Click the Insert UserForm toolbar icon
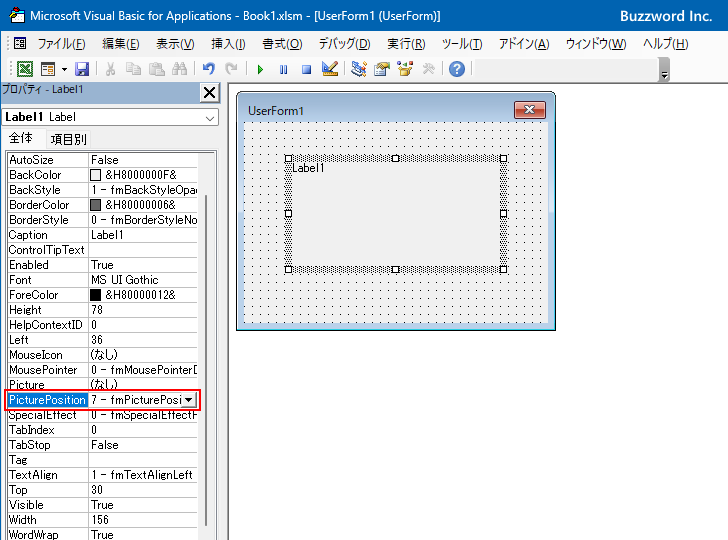The image size is (728, 540). pos(48,69)
